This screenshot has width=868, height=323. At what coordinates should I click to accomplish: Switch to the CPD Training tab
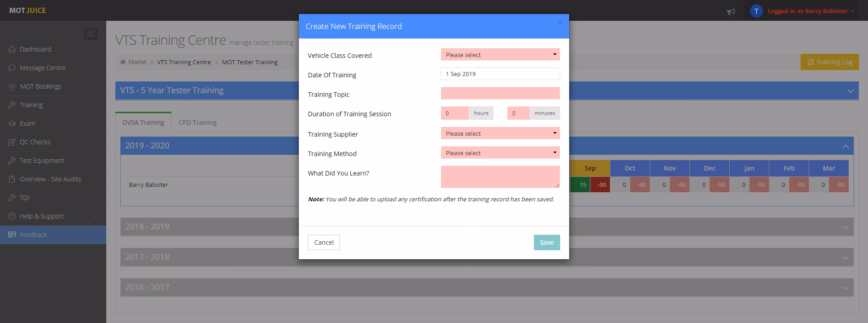(197, 123)
